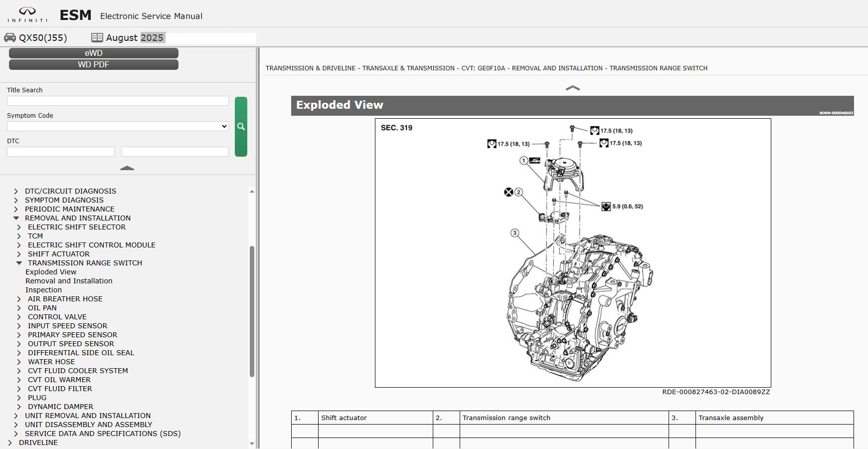
Task: Click the Infiniti logo
Action: click(27, 14)
